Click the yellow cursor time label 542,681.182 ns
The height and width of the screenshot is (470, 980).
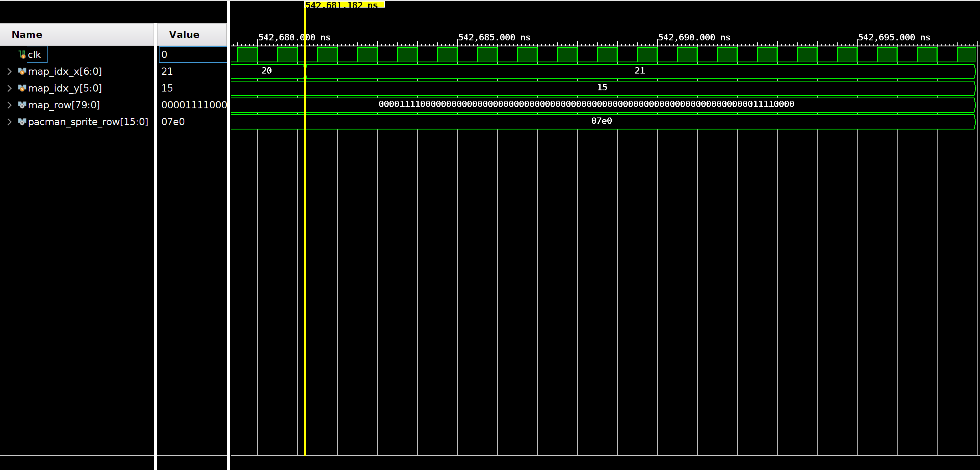(345, 5)
